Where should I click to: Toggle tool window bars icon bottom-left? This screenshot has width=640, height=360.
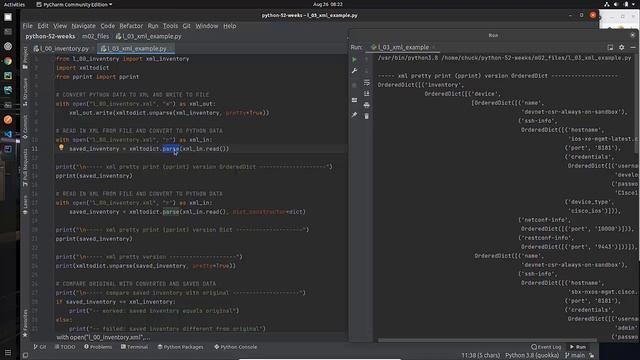point(25,356)
